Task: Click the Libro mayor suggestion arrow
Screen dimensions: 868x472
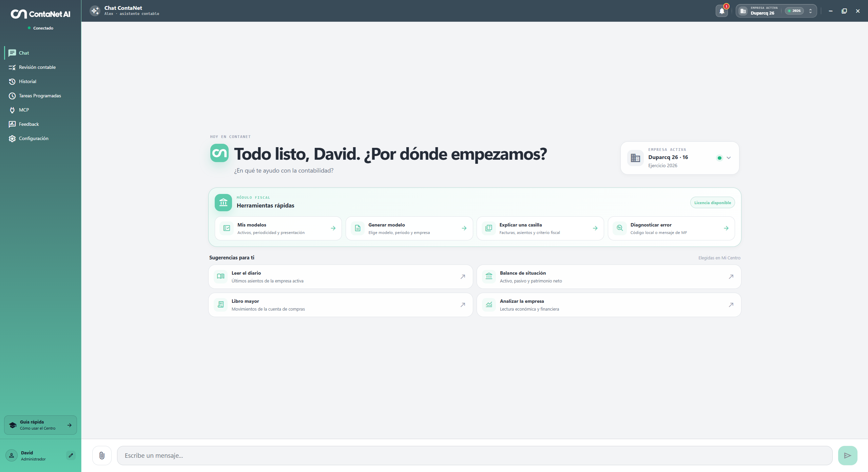Action: [x=463, y=305]
